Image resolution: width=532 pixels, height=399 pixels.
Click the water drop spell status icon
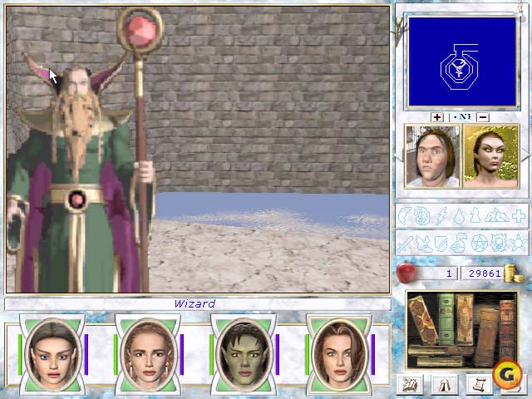[459, 215]
